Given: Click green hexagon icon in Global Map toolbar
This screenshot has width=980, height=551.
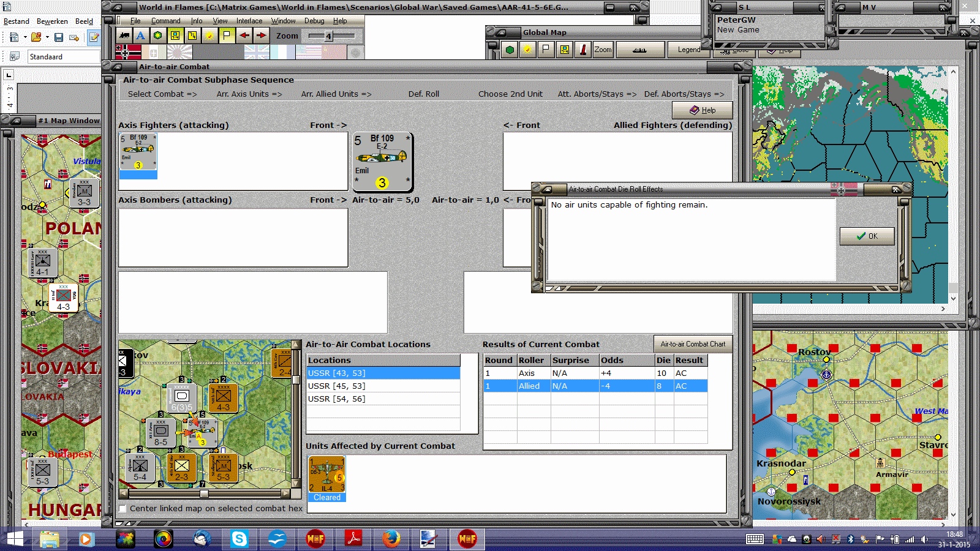Looking at the screenshot, I should coord(510,50).
